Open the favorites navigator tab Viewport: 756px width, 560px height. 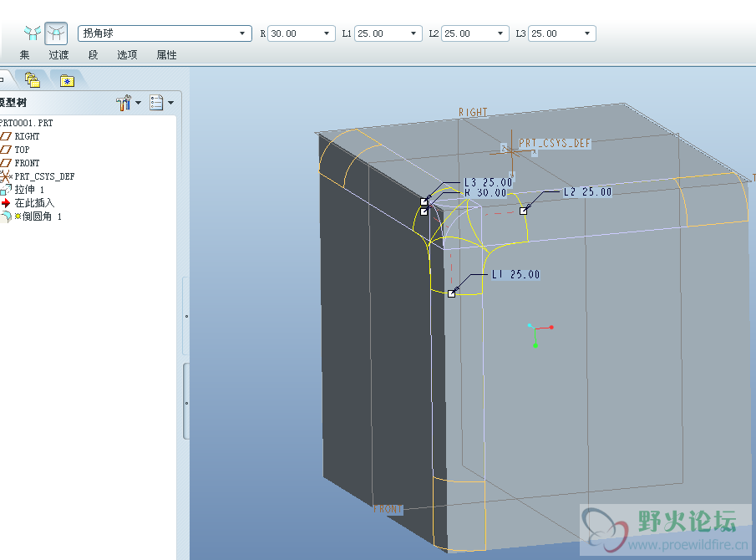coord(67,80)
